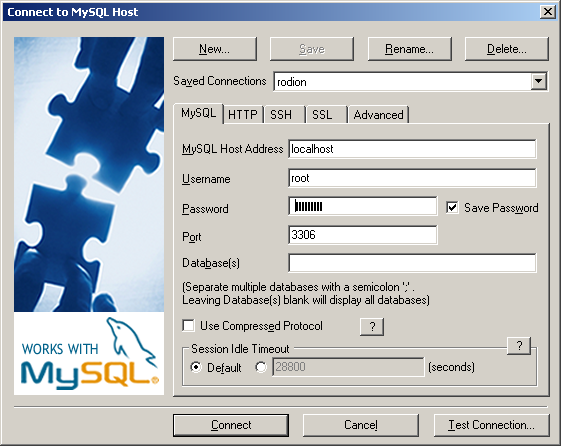Click the New... connection button
This screenshot has width=561, height=446.
tap(215, 49)
